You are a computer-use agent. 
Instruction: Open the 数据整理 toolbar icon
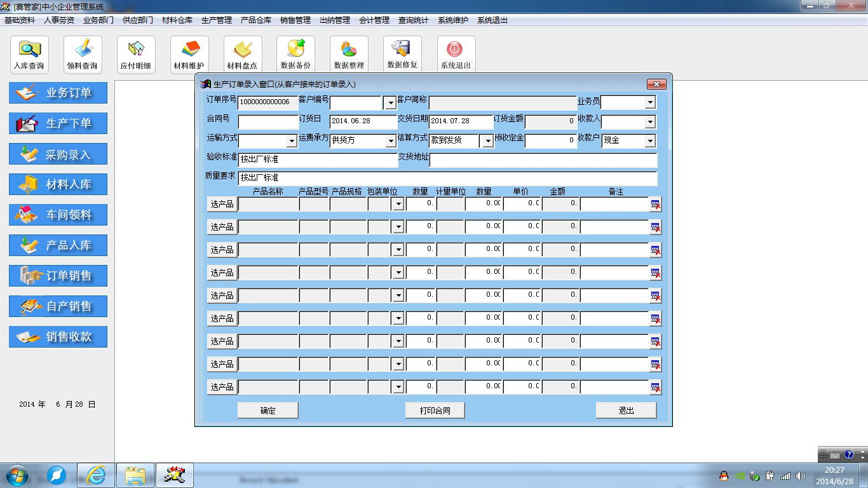(x=349, y=55)
